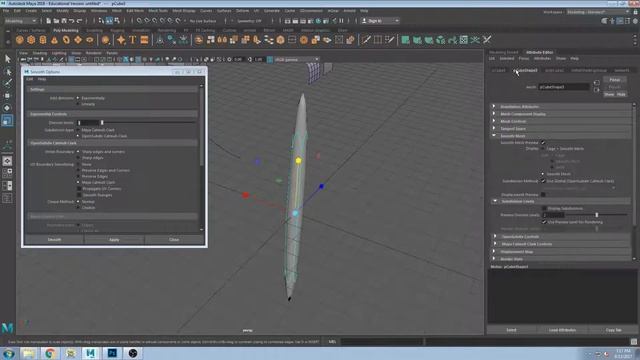The height and width of the screenshot is (360, 640).
Task: Expand Tangent Space section
Action: pyautogui.click(x=562, y=129)
